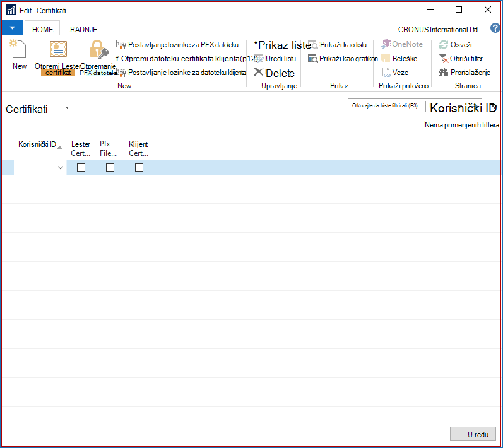Click Prikaži kao grafikon
The height and width of the screenshot is (448, 503).
tap(343, 59)
